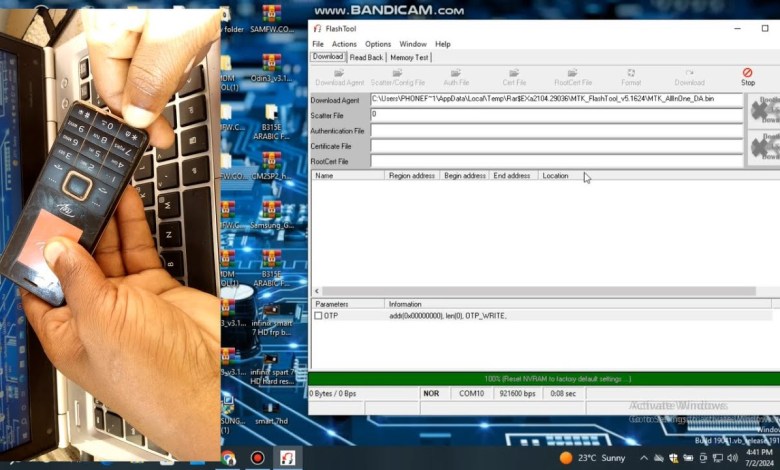Click the green progress bar
The width and height of the screenshot is (780, 470).
(x=544, y=379)
